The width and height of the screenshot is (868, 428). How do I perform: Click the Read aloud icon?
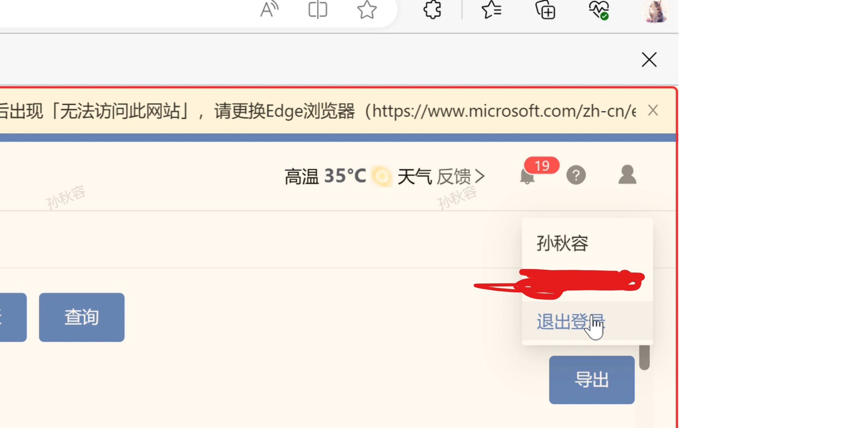point(269,9)
